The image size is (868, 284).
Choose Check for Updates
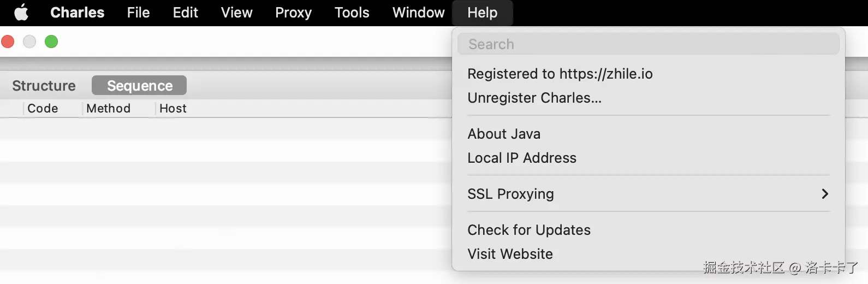pos(649,230)
